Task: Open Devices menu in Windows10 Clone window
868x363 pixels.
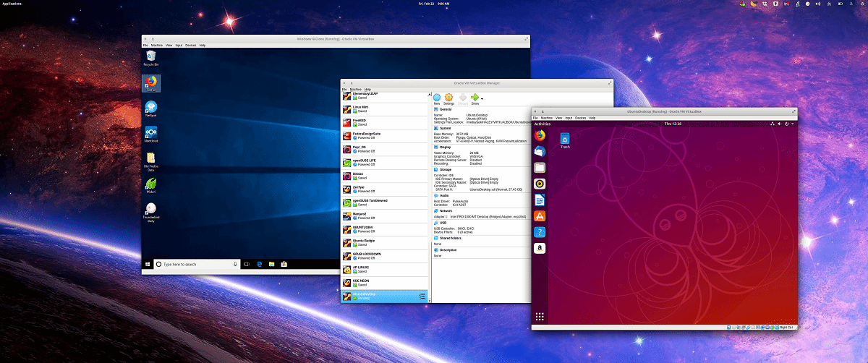Action: click(191, 45)
